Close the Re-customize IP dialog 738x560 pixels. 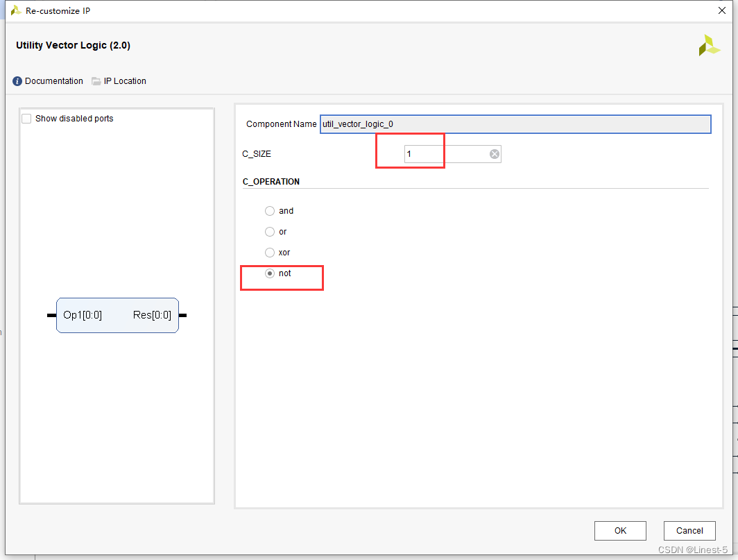point(721,10)
